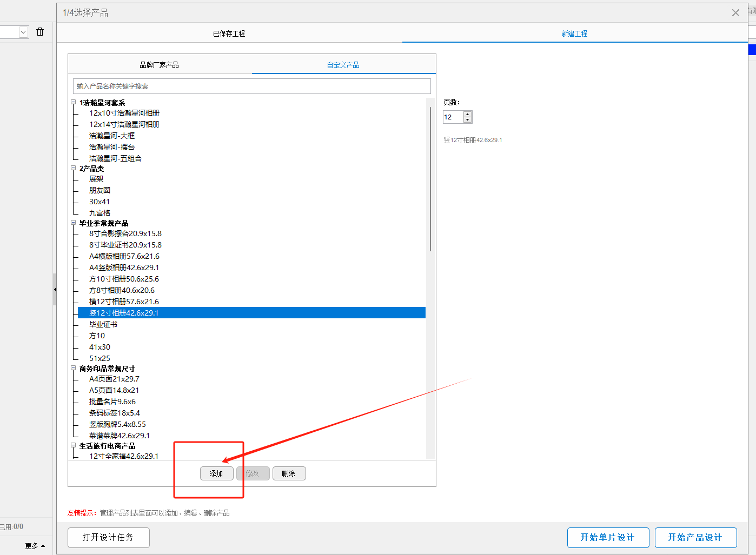This screenshot has height=555, width=756.
Task: Switch to the 新建工程 tab
Action: pyautogui.click(x=574, y=34)
